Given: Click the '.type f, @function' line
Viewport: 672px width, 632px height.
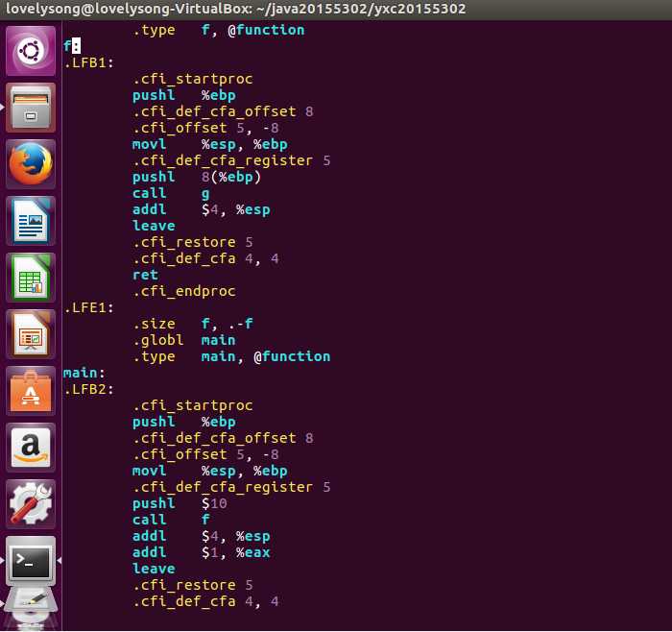Looking at the screenshot, I should point(218,30).
